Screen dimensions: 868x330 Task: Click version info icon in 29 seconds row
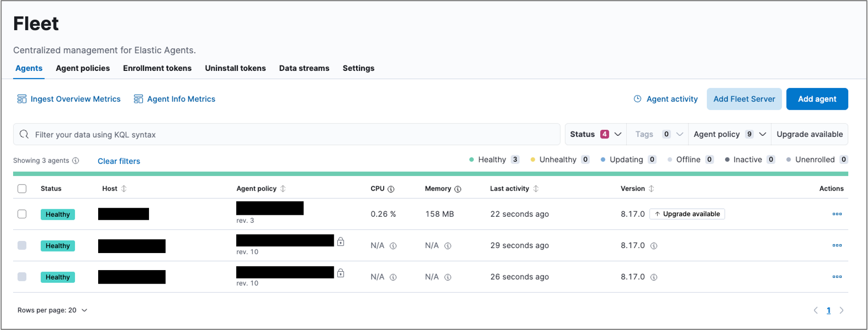pos(654,246)
